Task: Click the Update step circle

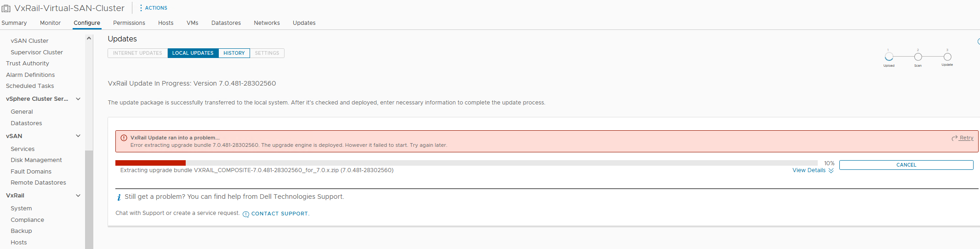Action: (947, 57)
